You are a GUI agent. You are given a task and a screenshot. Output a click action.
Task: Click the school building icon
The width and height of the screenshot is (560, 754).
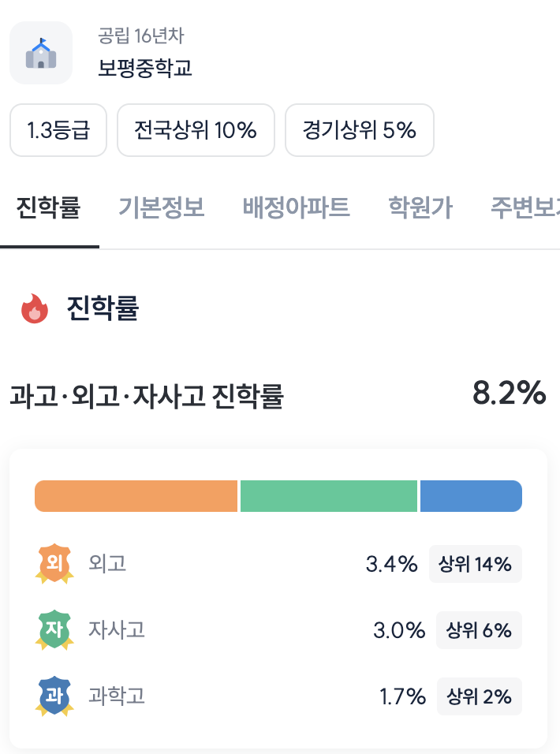(40, 53)
